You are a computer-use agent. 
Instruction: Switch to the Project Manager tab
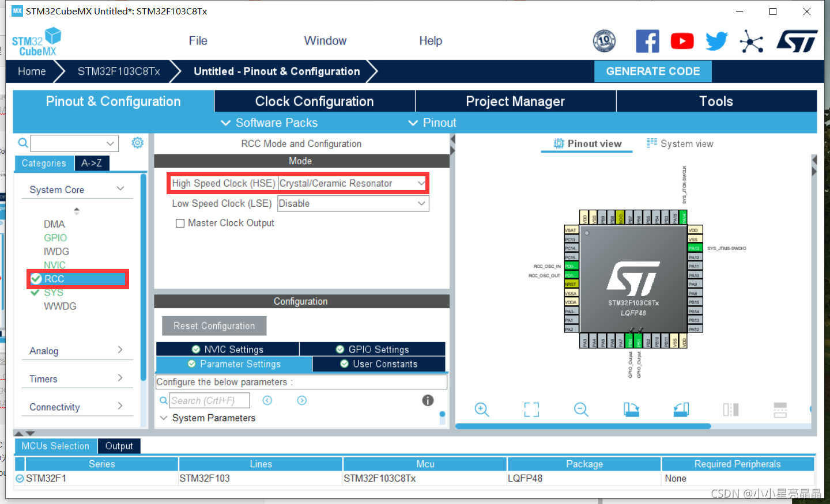[x=515, y=101]
